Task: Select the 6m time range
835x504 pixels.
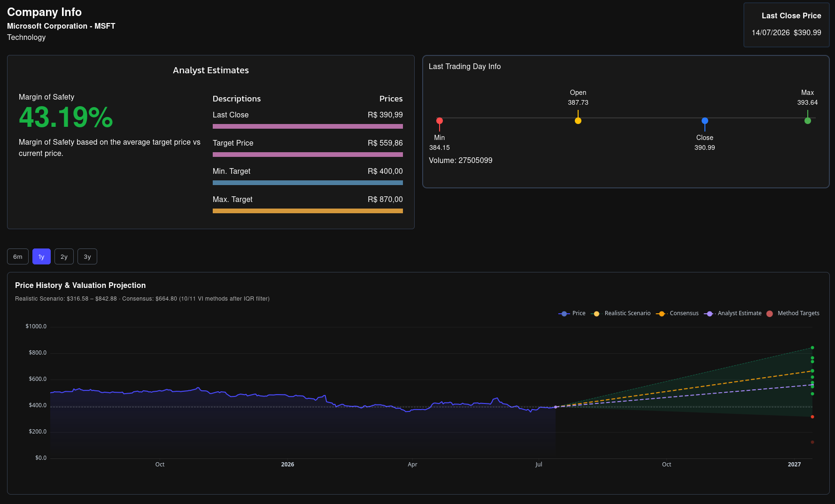Action: (18, 256)
